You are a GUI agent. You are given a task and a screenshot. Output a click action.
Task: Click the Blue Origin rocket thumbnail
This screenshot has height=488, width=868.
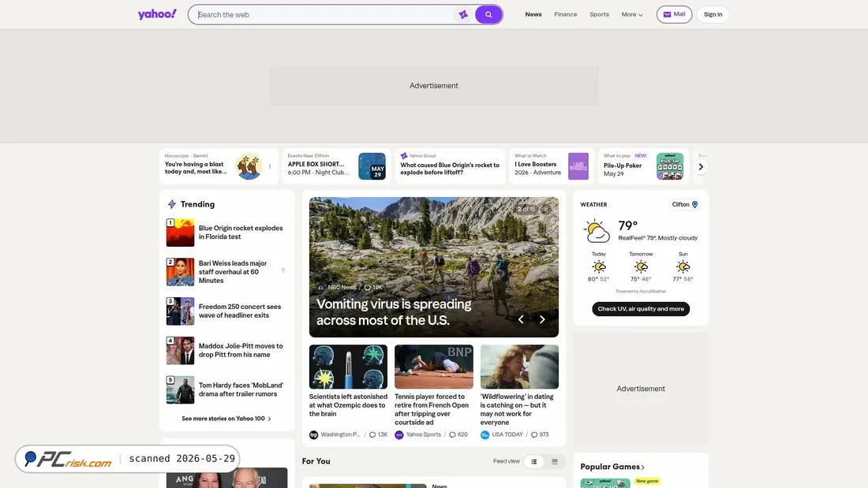[181, 233]
